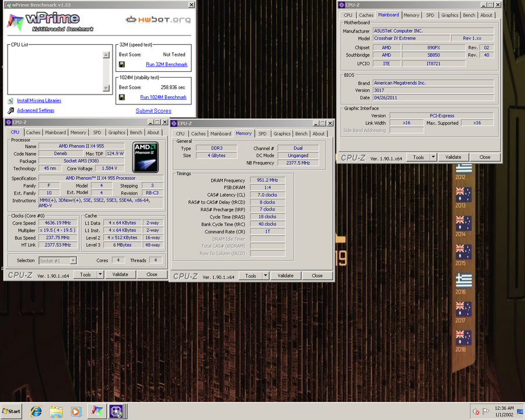Screen dimensions: 525x420
Task: Go to CPU tab in CPU-Z Memory window
Action: pos(180,134)
